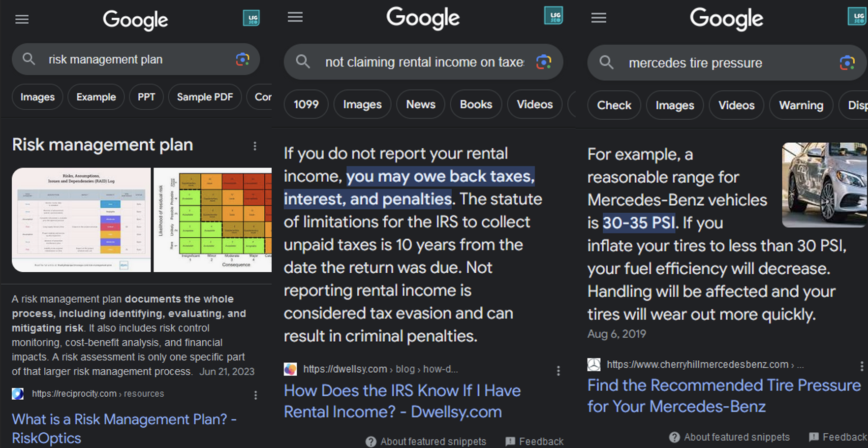Open three-dot menu for dwellsy.com result
The width and height of the screenshot is (868, 448).
(558, 371)
